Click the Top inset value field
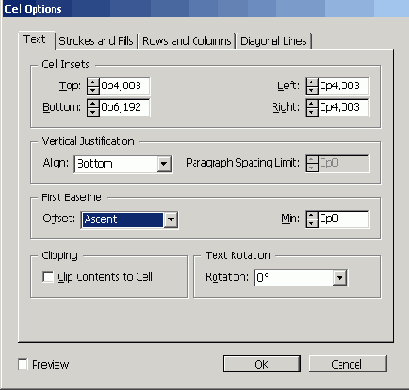 [x=124, y=86]
